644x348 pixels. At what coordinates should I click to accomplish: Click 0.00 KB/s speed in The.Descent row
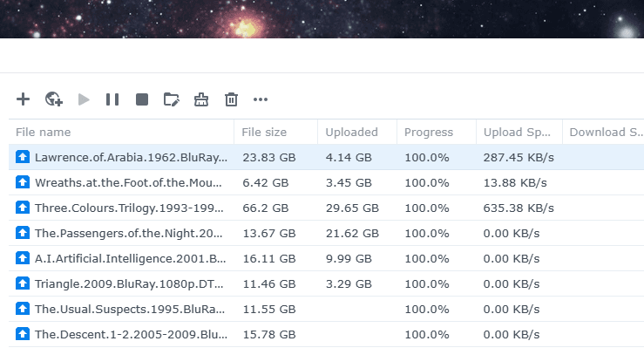tap(512, 334)
